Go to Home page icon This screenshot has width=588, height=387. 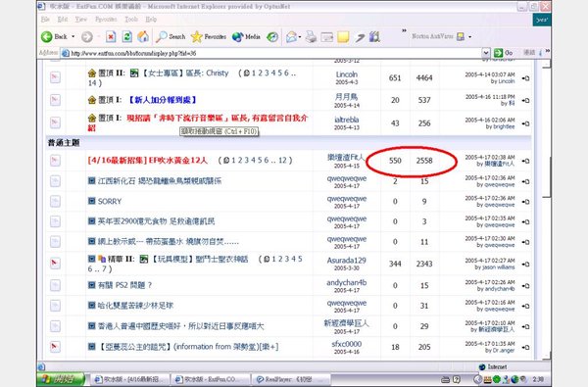click(x=143, y=37)
